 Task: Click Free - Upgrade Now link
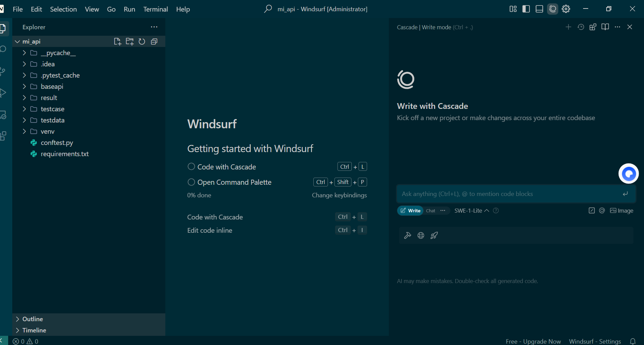[533, 341]
